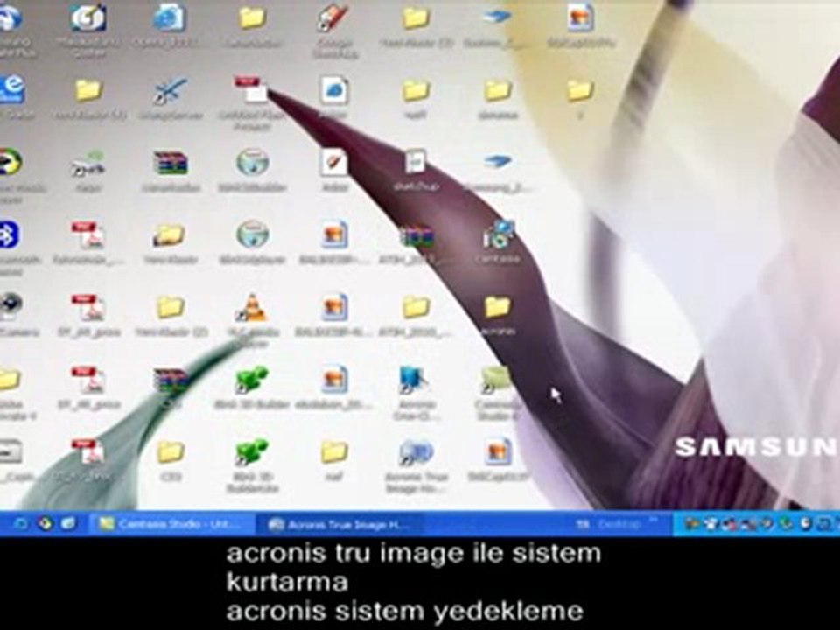Image resolution: width=840 pixels, height=630 pixels.
Task: Click the second Quick Launch icon
Action: click(x=45, y=523)
